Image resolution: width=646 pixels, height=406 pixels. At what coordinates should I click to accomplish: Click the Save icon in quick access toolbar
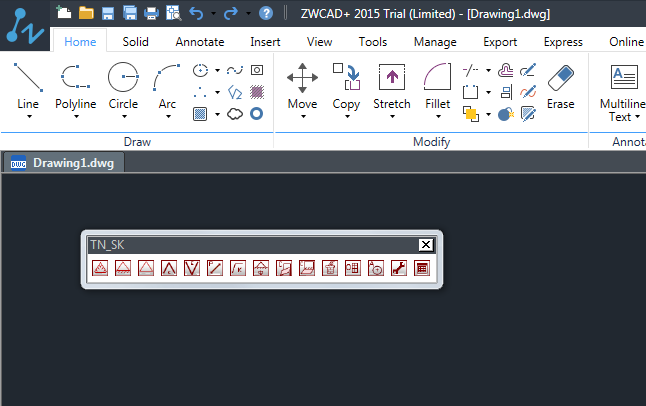pyautogui.click(x=107, y=13)
